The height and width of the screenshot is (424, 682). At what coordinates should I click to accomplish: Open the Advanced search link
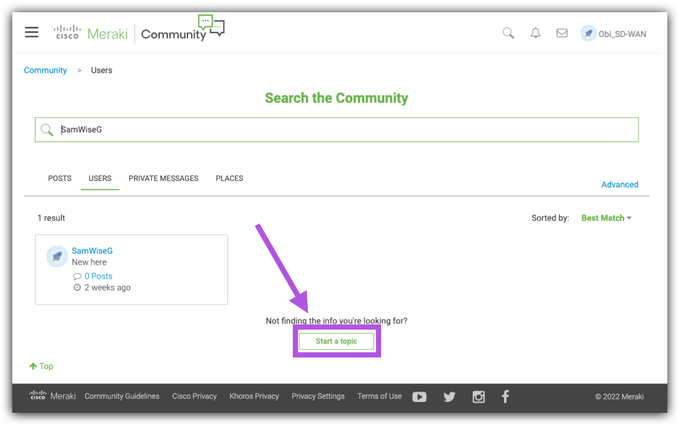click(x=619, y=185)
